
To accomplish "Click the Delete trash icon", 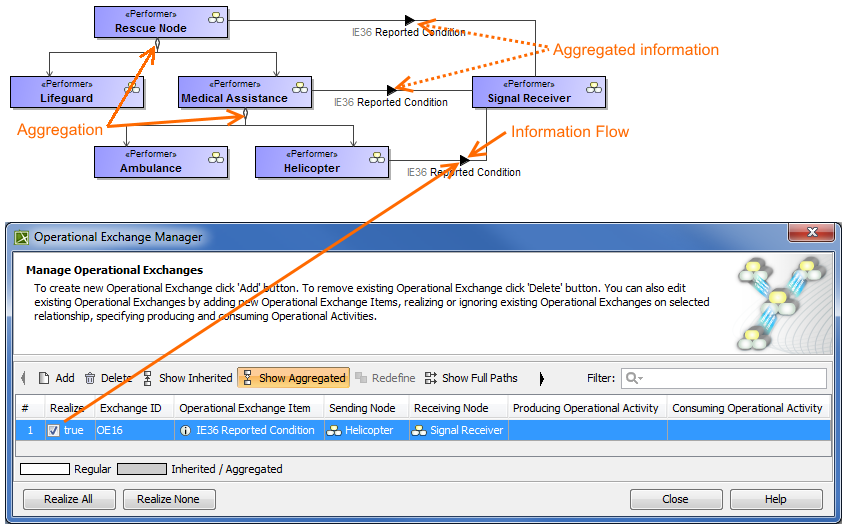I will (x=90, y=378).
